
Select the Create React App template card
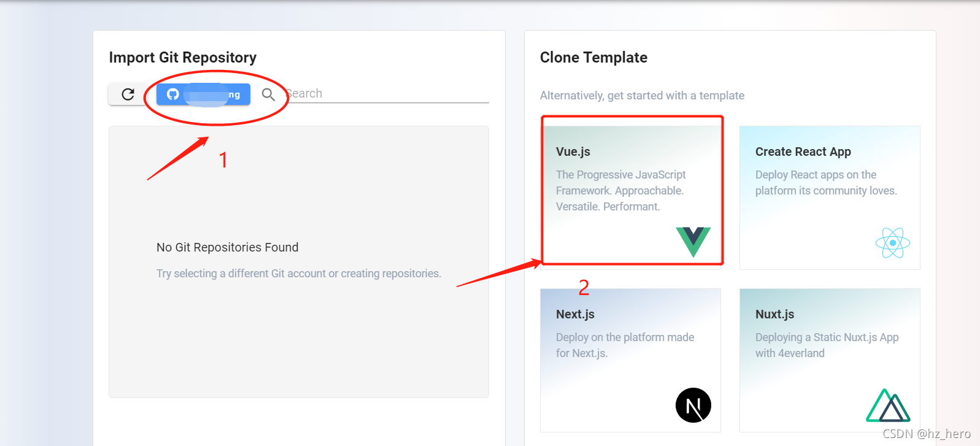pyautogui.click(x=830, y=198)
